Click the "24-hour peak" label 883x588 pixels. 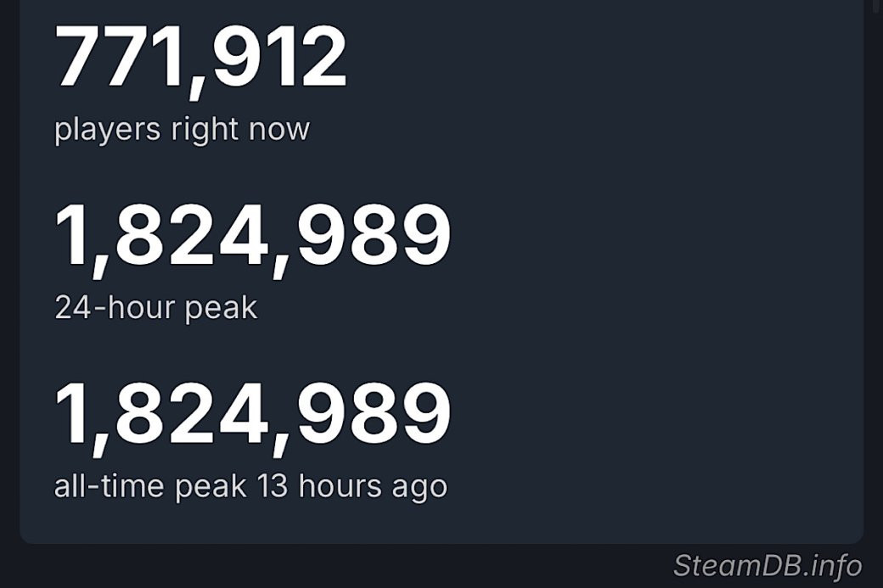click(x=155, y=307)
